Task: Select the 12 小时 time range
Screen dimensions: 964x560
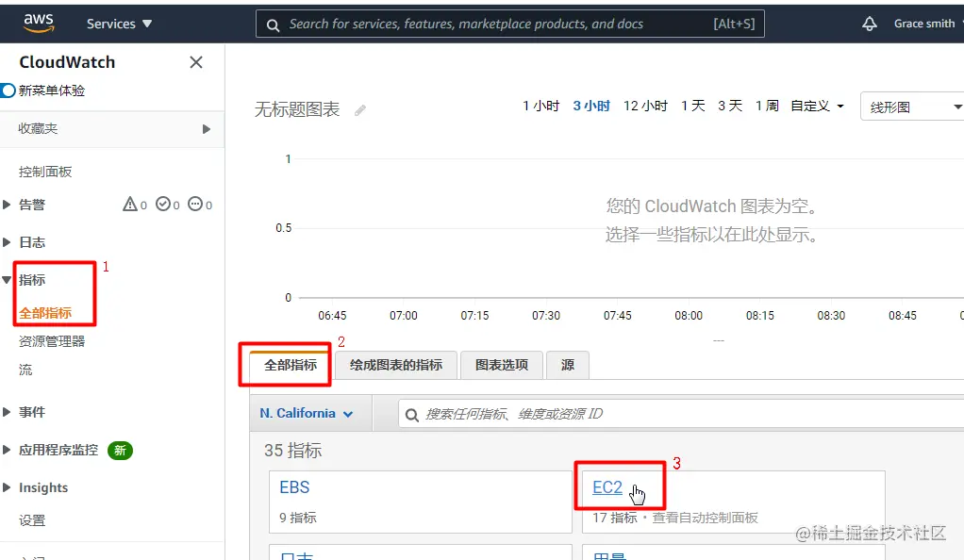Action: pos(645,106)
